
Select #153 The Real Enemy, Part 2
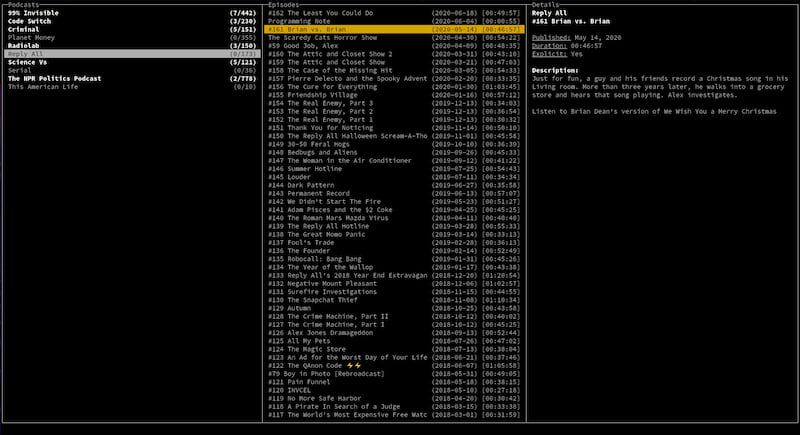pyautogui.click(x=394, y=111)
